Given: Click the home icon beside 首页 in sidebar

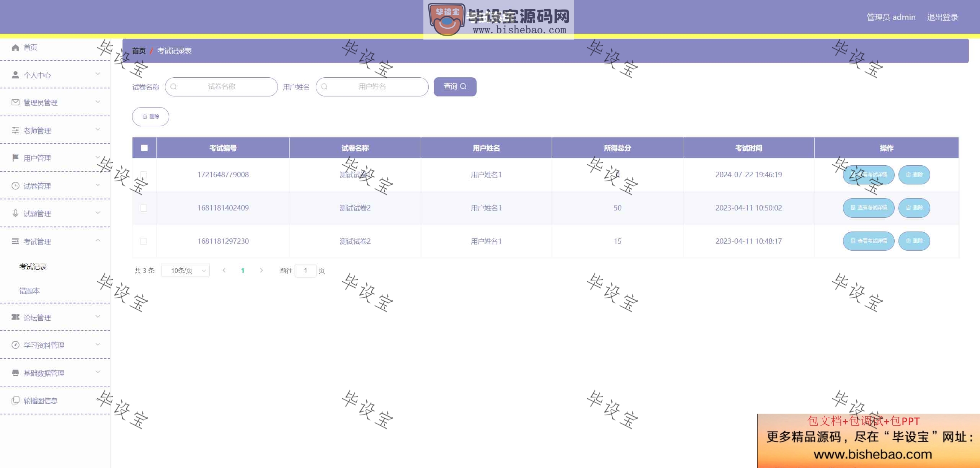Looking at the screenshot, I should 15,47.
